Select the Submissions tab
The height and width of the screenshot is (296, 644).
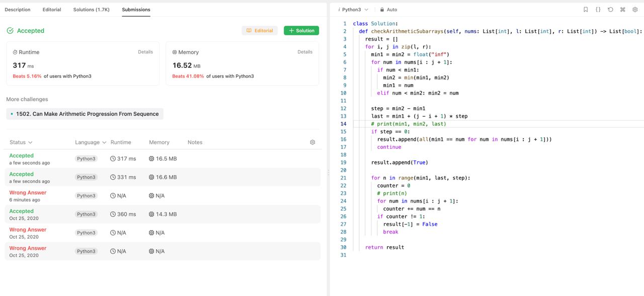(x=136, y=10)
